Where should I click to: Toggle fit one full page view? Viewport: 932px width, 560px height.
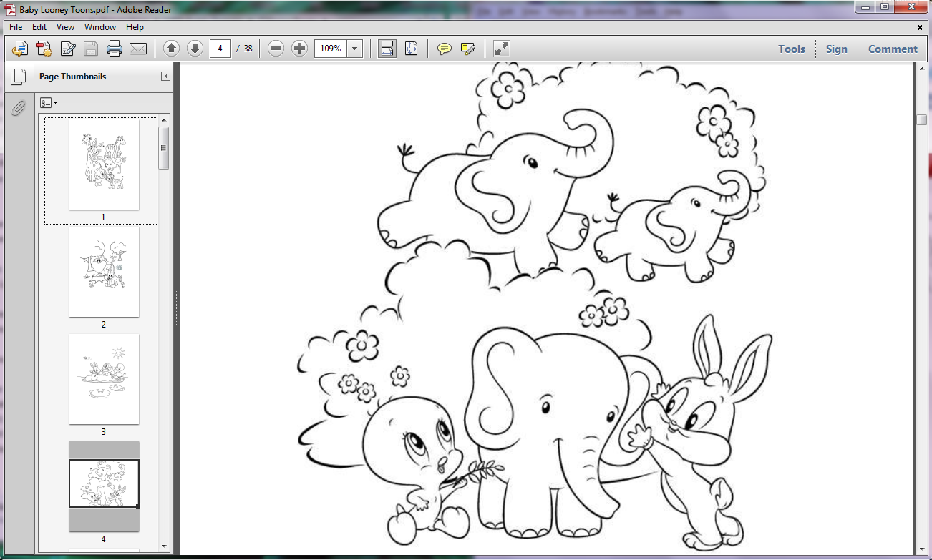(411, 49)
